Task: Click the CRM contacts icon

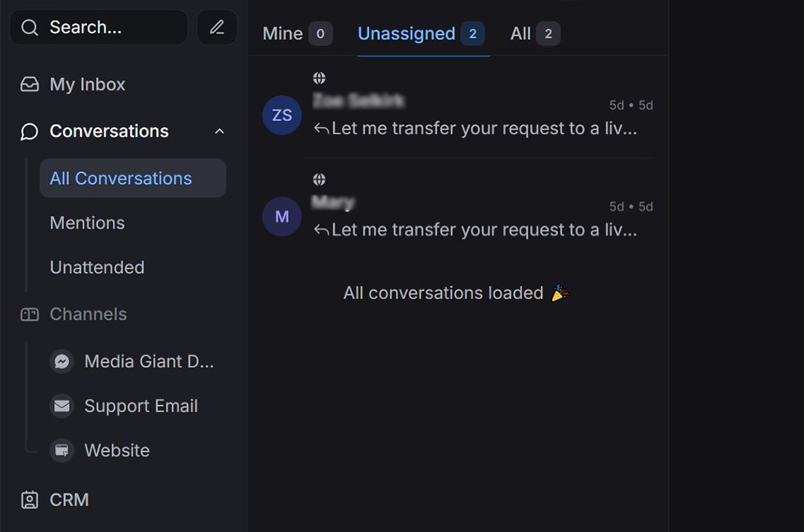Action: [30, 500]
